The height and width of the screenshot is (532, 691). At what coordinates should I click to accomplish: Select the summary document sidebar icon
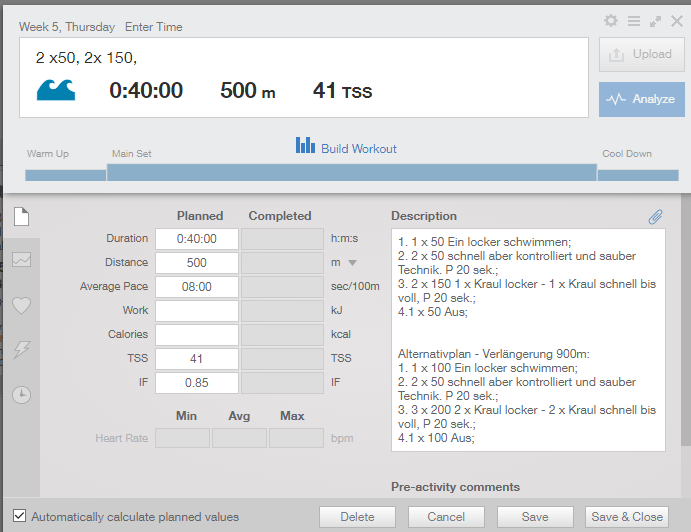tap(21, 216)
